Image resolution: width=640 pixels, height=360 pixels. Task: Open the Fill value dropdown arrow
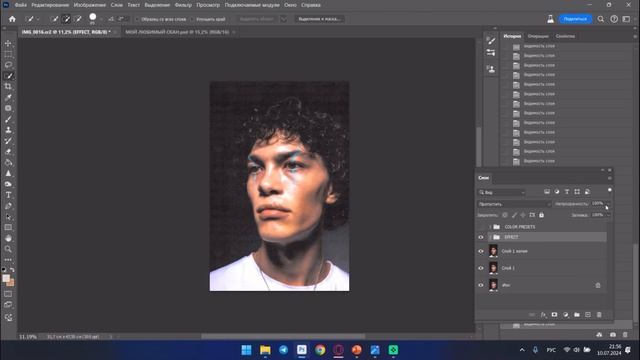click(607, 215)
